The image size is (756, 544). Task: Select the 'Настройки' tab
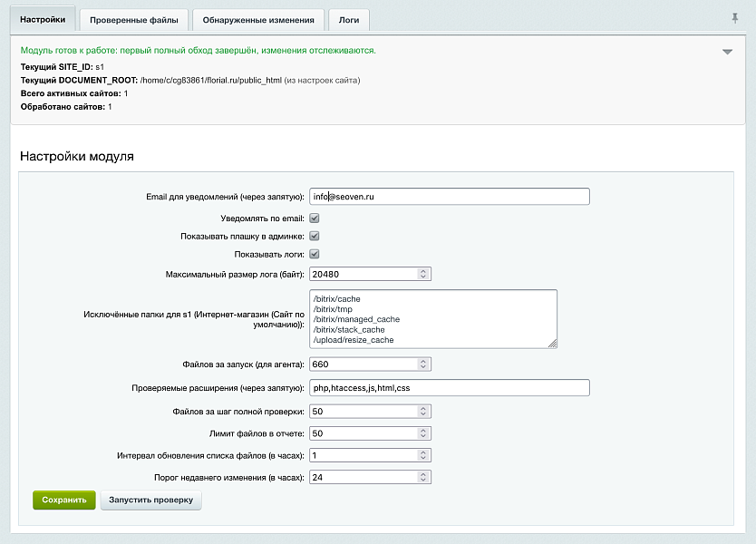[42, 18]
